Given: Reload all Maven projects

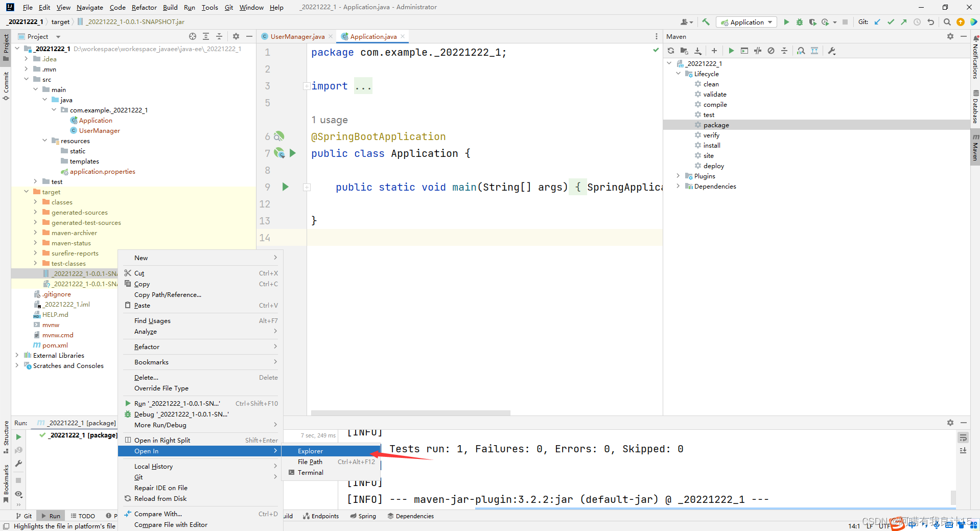Looking at the screenshot, I should 671,51.
